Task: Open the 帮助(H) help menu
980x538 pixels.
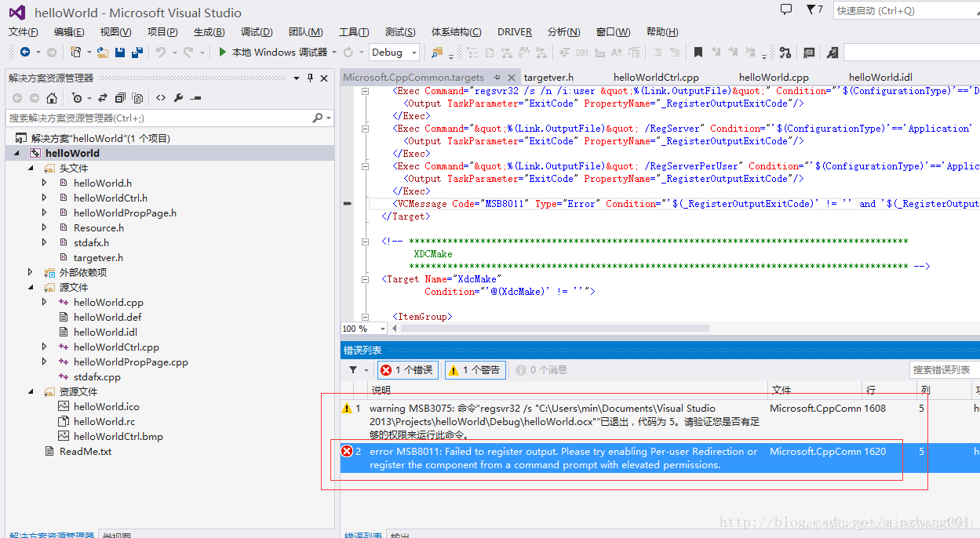Action: point(662,31)
